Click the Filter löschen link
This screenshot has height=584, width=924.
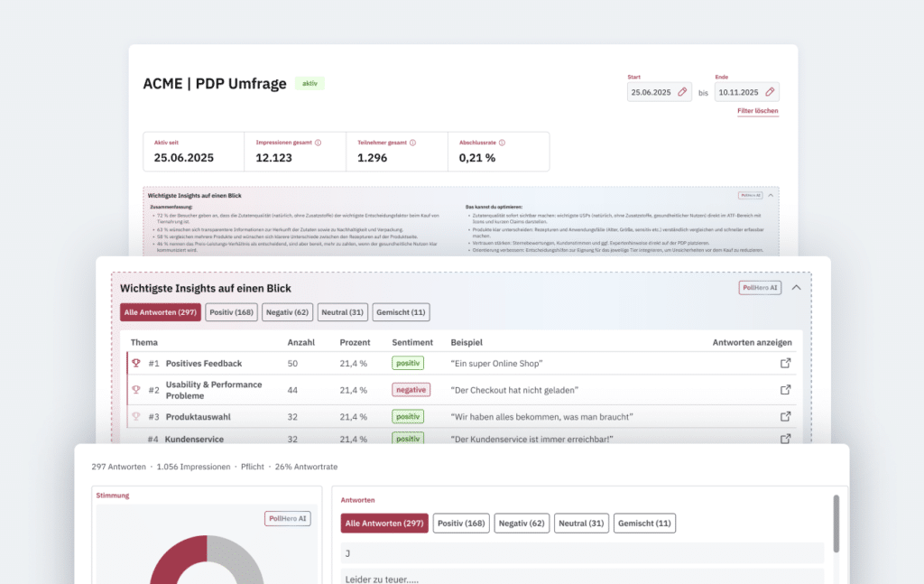(757, 111)
